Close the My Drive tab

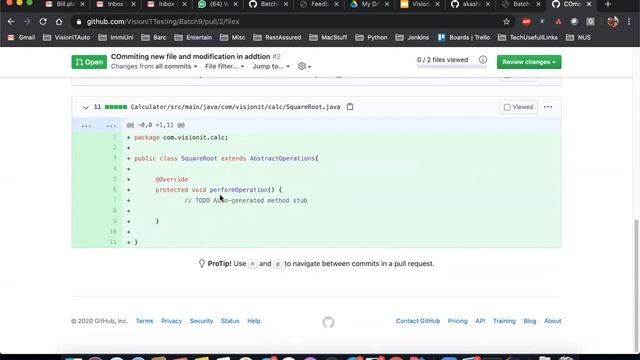(x=387, y=4)
